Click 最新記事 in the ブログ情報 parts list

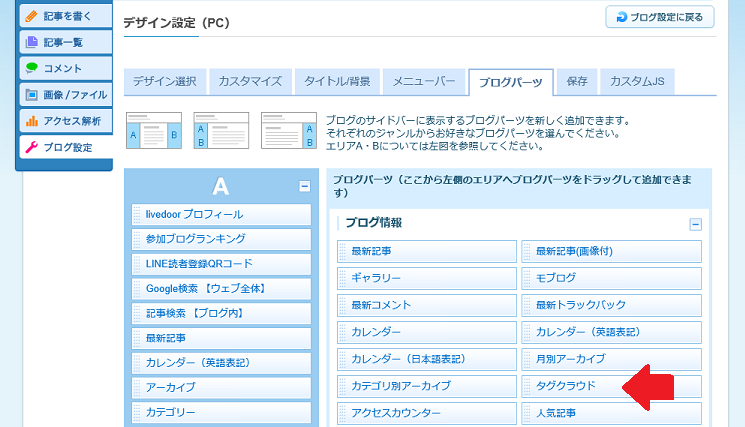coord(427,251)
